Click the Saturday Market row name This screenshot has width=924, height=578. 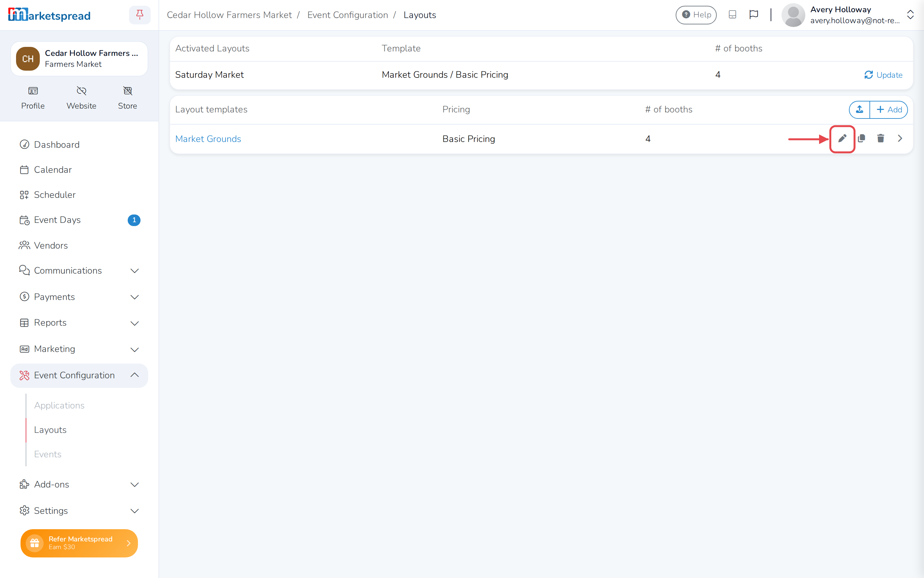(x=209, y=74)
